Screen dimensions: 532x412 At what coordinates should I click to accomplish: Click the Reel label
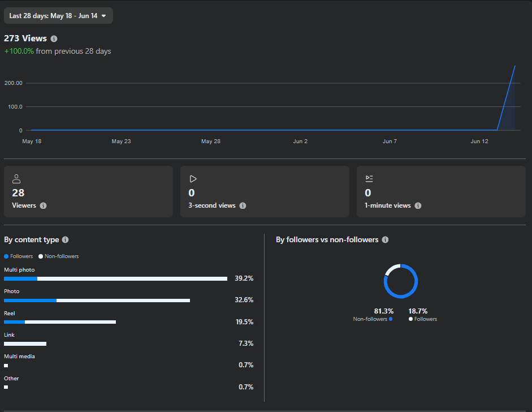tap(10, 313)
